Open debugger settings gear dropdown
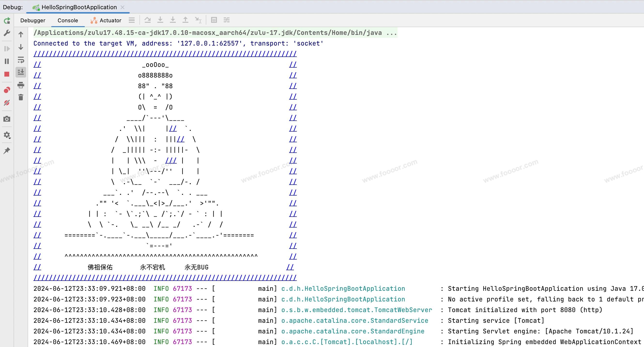This screenshot has height=347, width=644. pos(7,135)
